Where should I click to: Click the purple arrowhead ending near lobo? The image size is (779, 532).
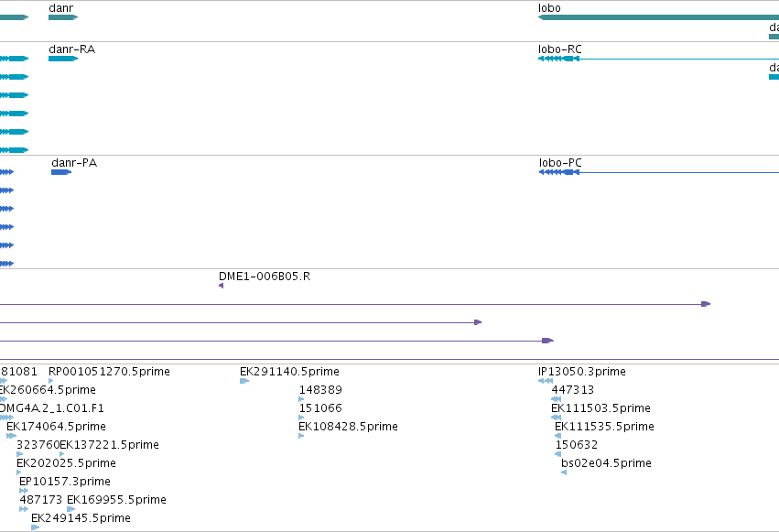click(547, 341)
